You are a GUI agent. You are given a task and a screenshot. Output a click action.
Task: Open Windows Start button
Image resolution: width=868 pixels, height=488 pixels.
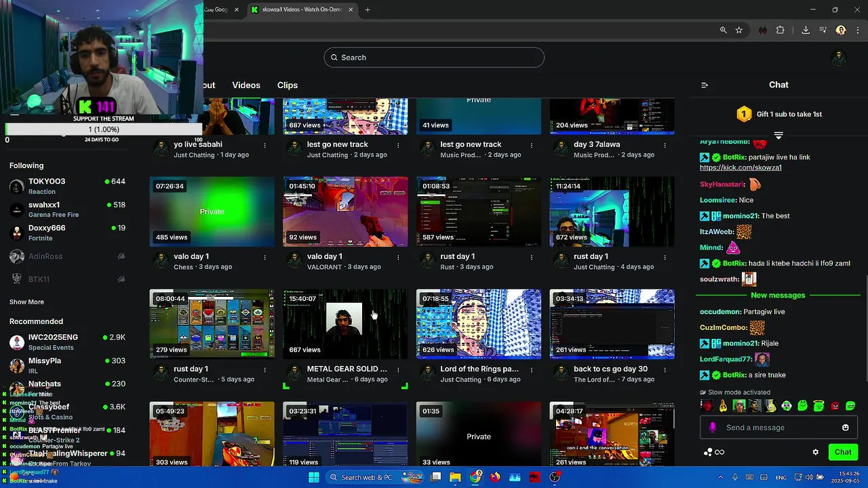[x=314, y=477]
